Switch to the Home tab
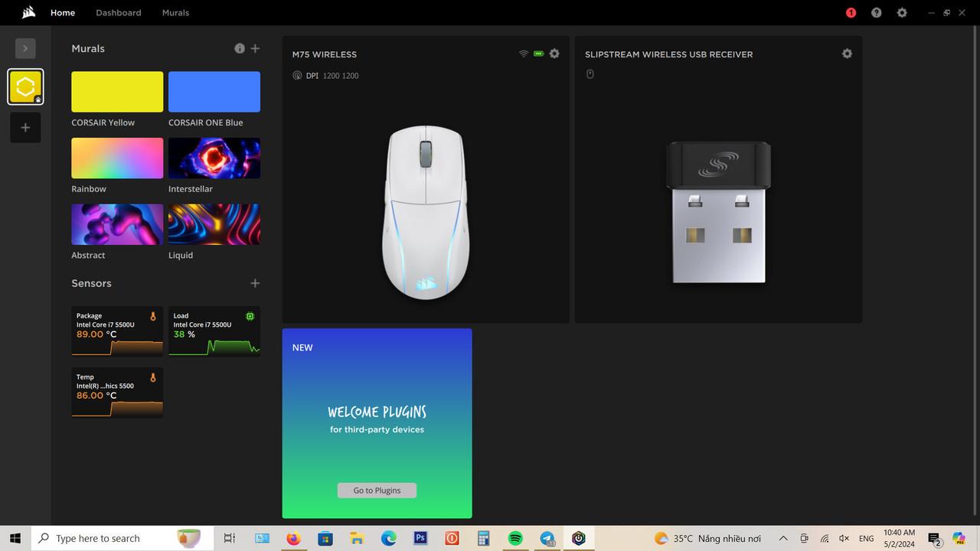Viewport: 980px width, 551px height. click(63, 13)
